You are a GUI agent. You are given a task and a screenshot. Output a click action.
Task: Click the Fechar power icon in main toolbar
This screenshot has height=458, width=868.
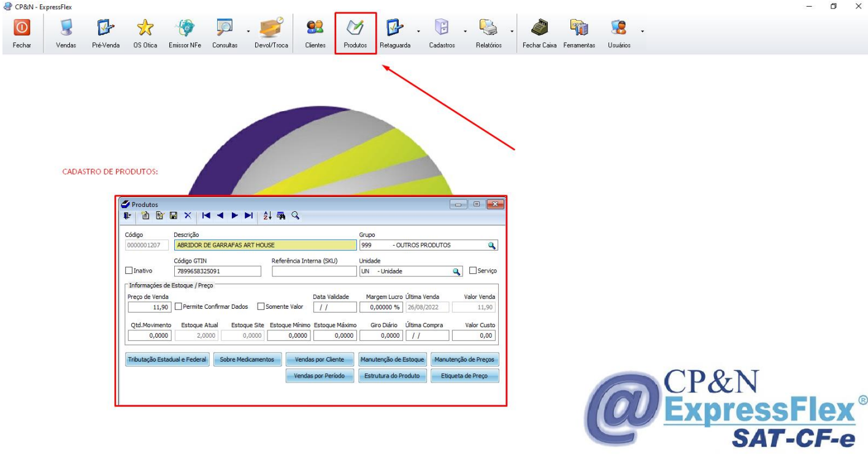(x=21, y=28)
